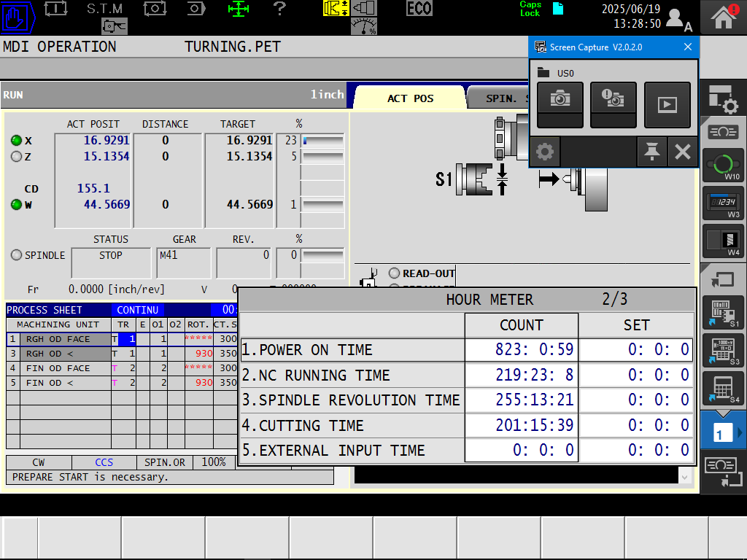Open the screen layout settings panel
This screenshot has height=560, width=747.
(723, 98)
